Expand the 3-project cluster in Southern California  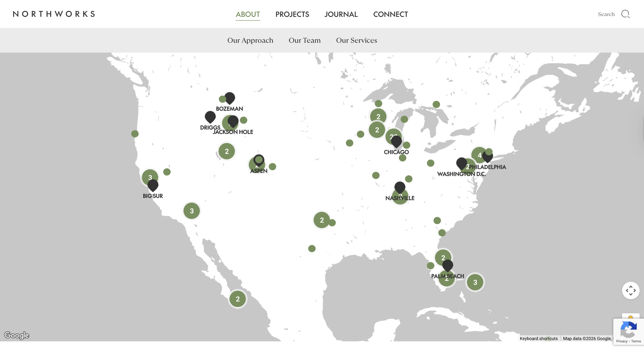pyautogui.click(x=191, y=211)
